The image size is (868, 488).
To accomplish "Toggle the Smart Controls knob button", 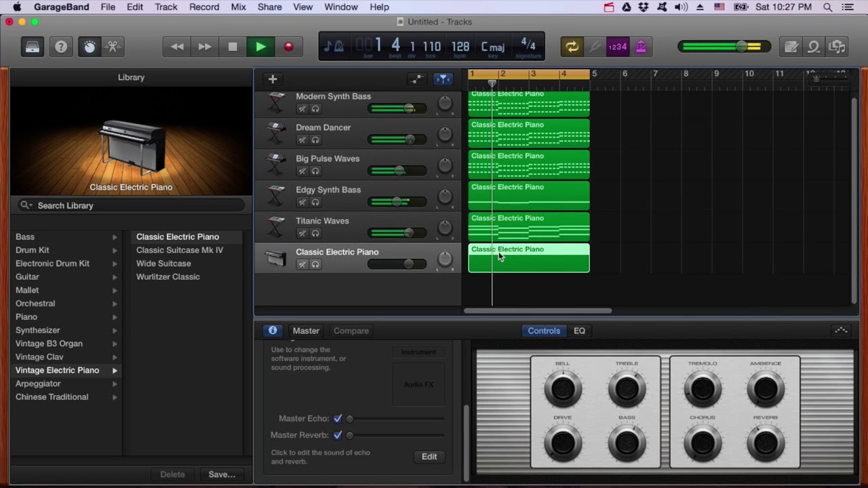I will [90, 47].
